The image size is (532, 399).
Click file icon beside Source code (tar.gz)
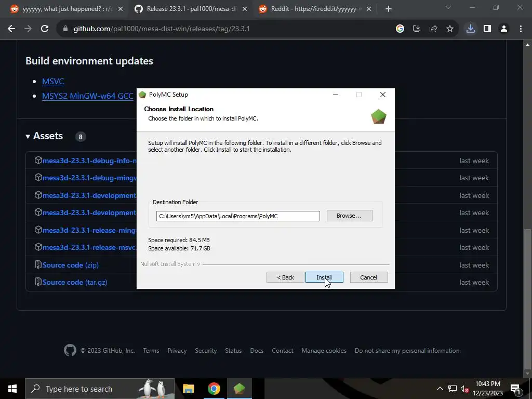(x=38, y=282)
